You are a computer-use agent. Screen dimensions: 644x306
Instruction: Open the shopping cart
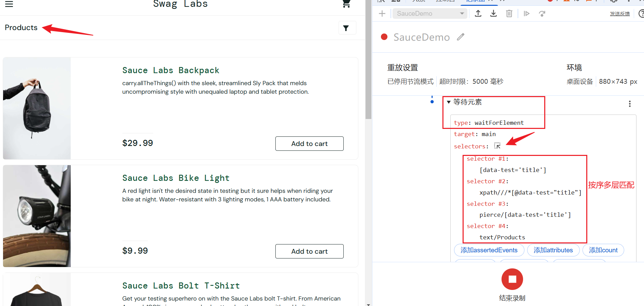(x=346, y=3)
